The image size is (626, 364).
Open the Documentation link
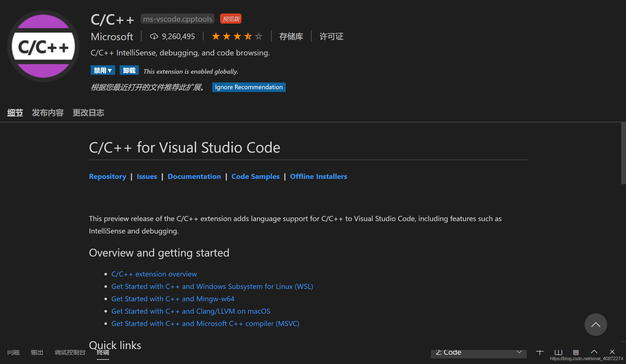click(x=194, y=176)
